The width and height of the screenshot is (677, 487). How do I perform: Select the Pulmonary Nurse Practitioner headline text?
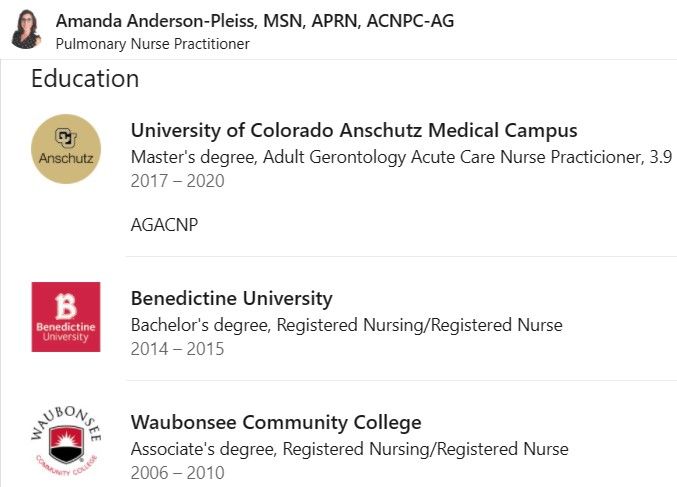click(x=152, y=44)
